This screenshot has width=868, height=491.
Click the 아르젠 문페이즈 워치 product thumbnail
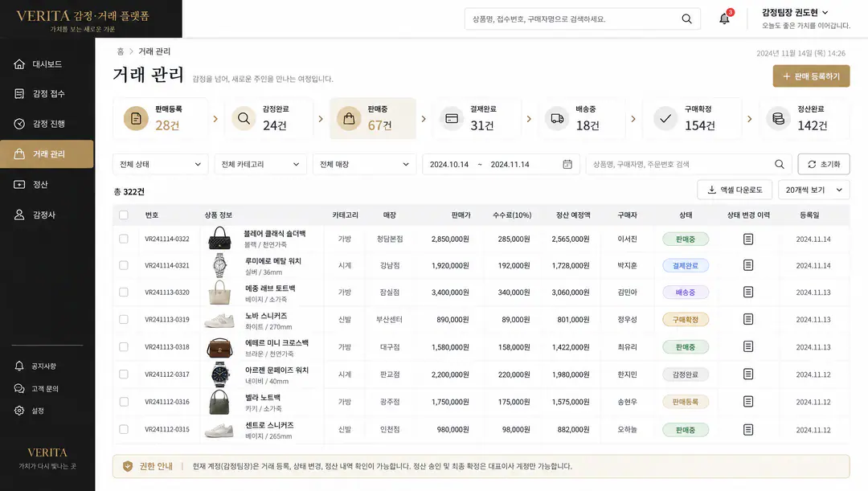click(219, 374)
